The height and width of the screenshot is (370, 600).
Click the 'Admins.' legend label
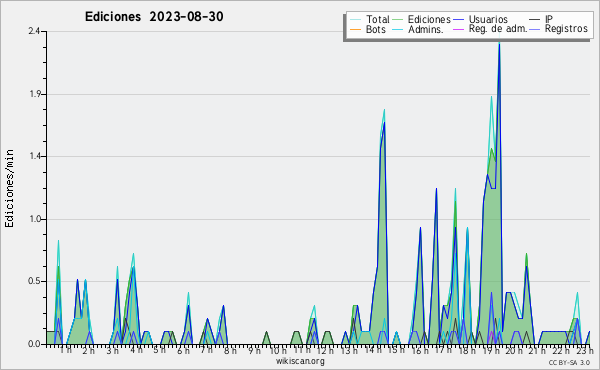coord(426,29)
